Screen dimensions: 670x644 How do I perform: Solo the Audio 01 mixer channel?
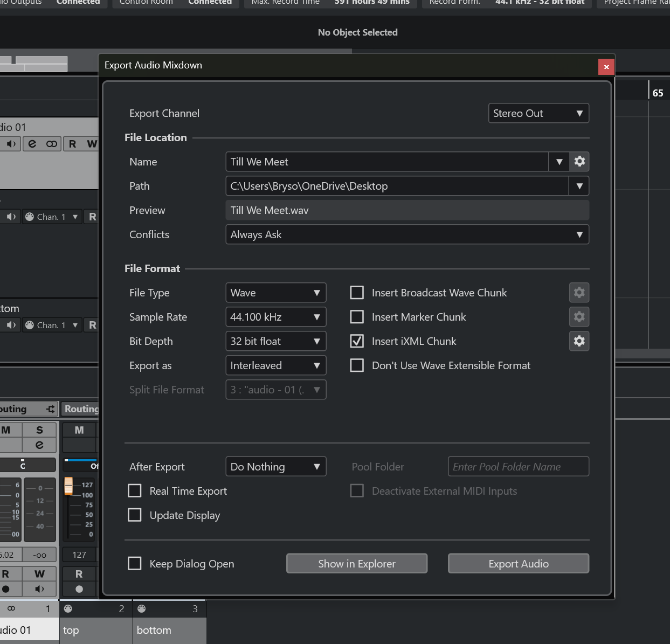[x=39, y=430]
